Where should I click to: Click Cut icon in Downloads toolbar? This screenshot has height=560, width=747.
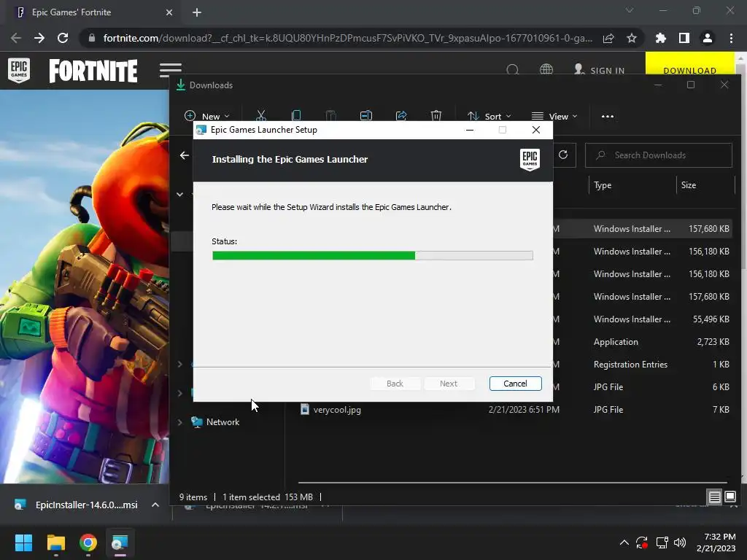[260, 116]
